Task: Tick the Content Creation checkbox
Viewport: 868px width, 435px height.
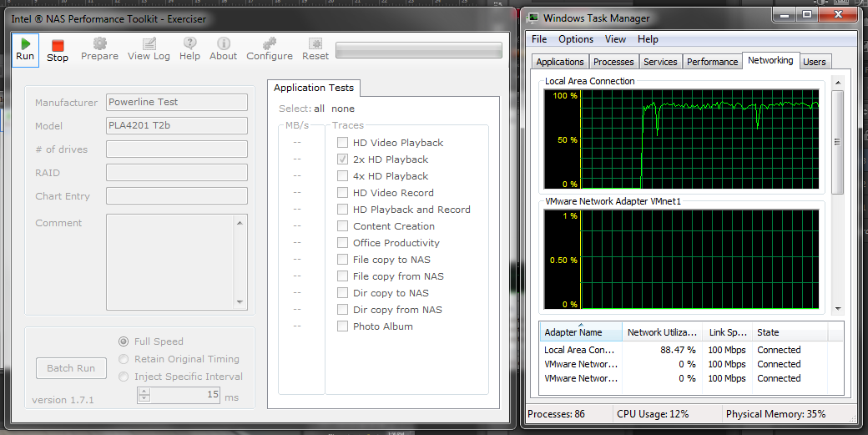Action: pyautogui.click(x=343, y=225)
